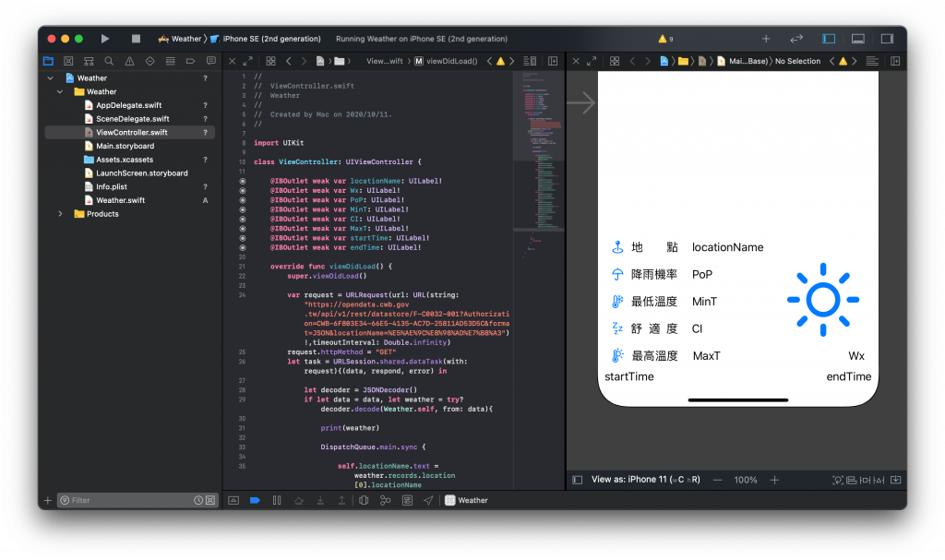
Task: Jump to next issue in code editor
Action: click(x=511, y=61)
